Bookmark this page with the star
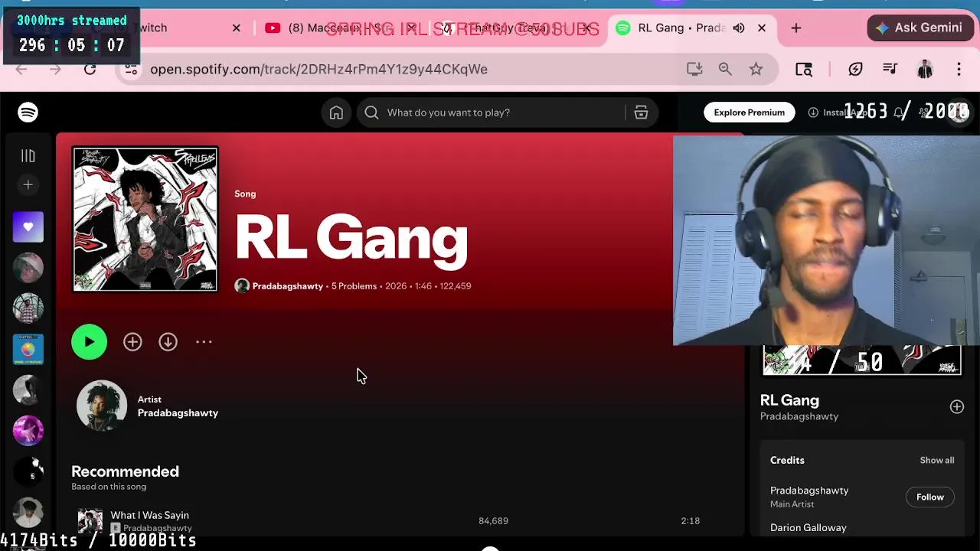Image resolution: width=980 pixels, height=551 pixels. pyautogui.click(x=756, y=70)
